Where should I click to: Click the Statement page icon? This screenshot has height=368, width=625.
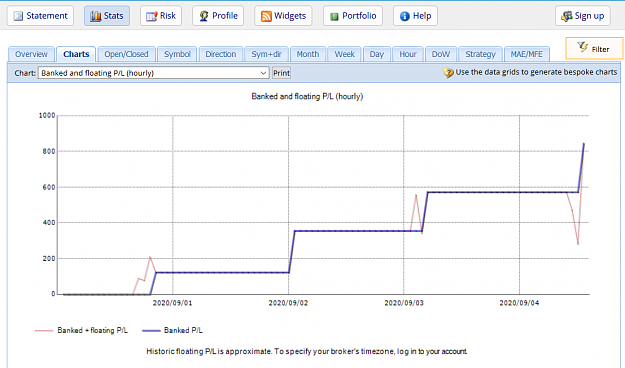pyautogui.click(x=18, y=16)
